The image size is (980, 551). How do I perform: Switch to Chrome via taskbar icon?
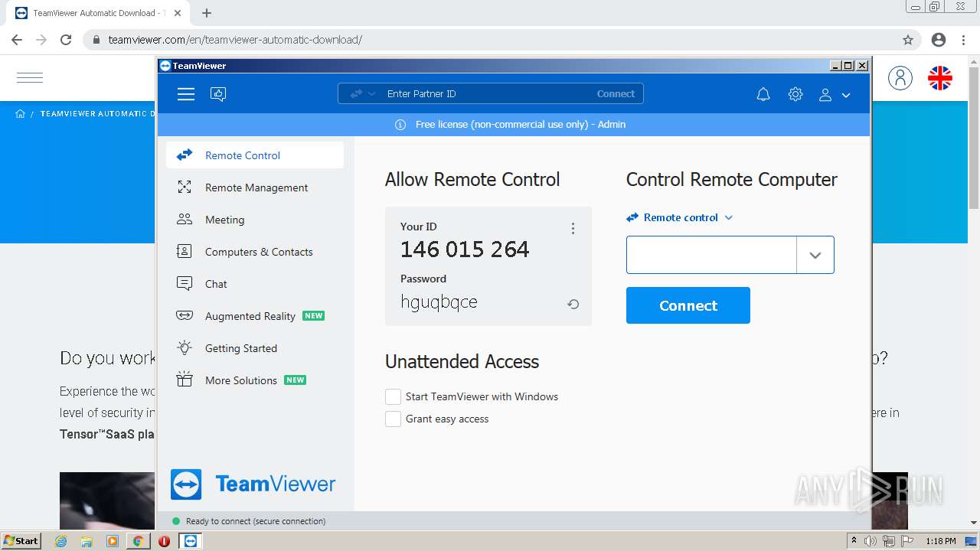(x=138, y=541)
